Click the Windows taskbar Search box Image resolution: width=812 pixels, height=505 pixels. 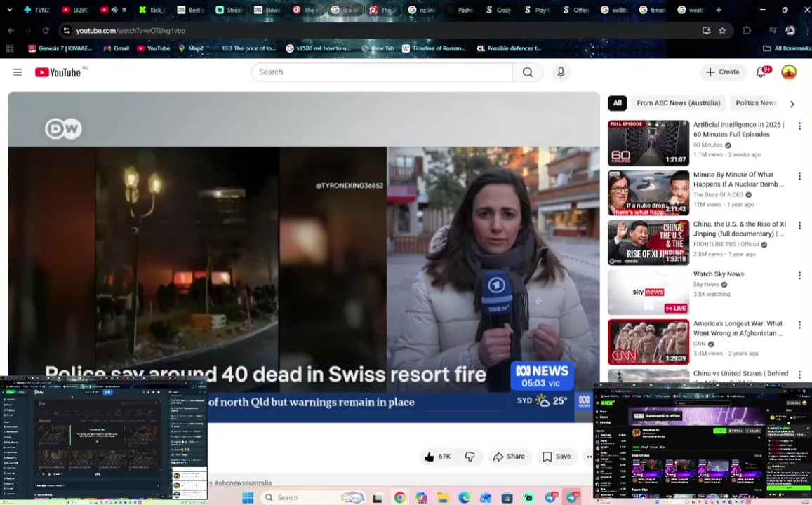pos(313,497)
